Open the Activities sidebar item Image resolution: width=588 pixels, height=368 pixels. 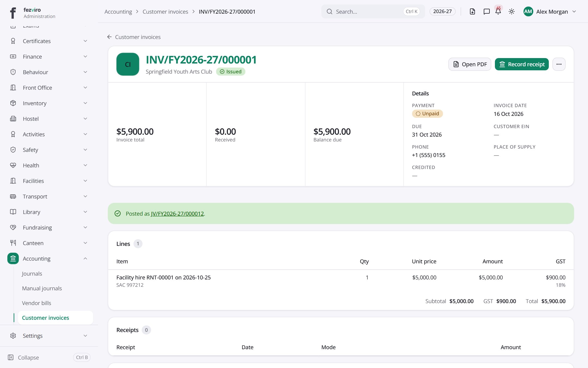(49, 134)
